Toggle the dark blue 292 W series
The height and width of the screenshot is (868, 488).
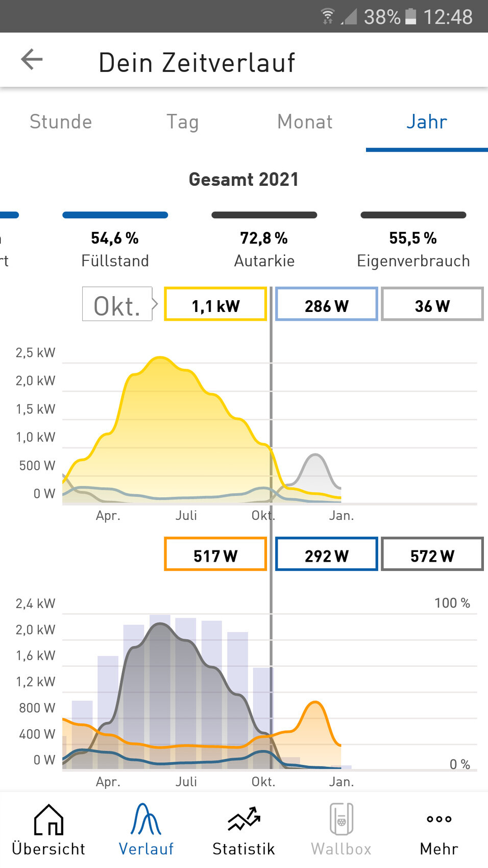coord(327,554)
